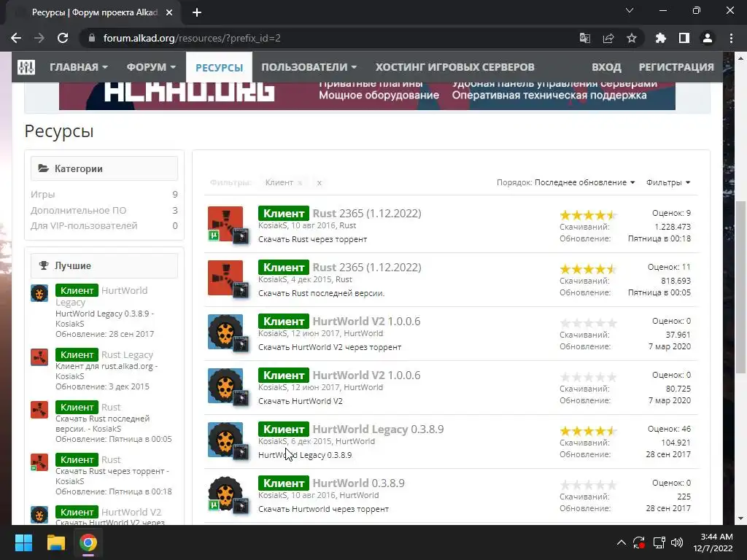747x560 pixels.
Task: Open the Alkad.org hosting banner
Action: pyautogui.click(x=367, y=96)
